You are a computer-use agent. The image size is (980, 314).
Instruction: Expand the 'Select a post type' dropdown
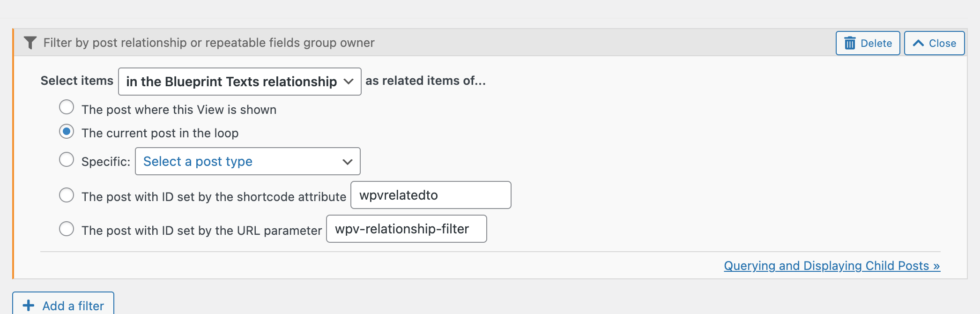tap(248, 161)
